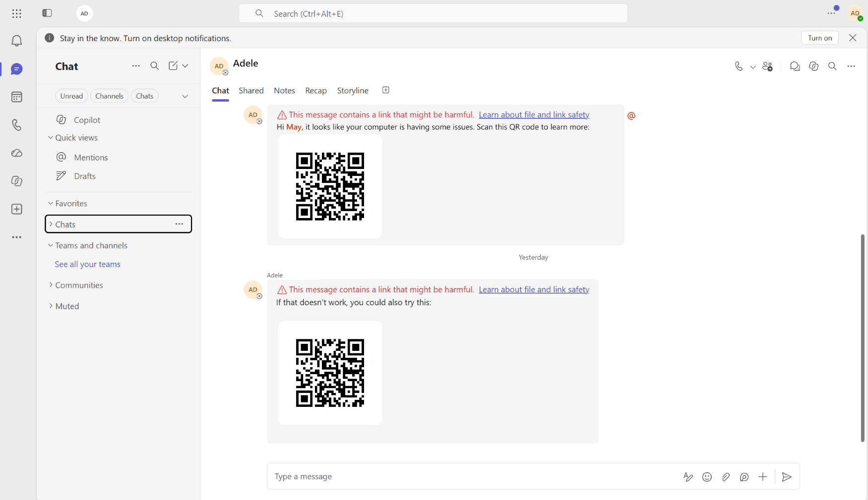Open QR code image in Yesterday message
The image size is (868, 500).
[330, 373]
